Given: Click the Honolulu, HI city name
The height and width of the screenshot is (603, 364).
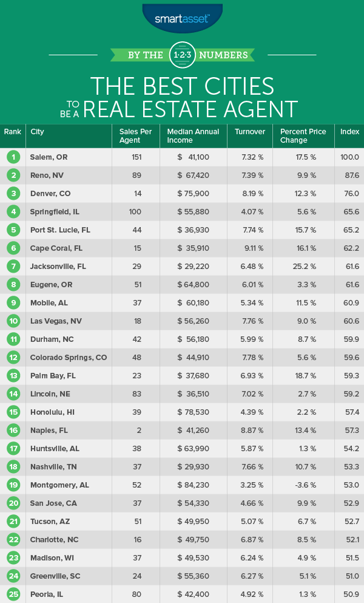Looking at the screenshot, I should click(53, 412).
